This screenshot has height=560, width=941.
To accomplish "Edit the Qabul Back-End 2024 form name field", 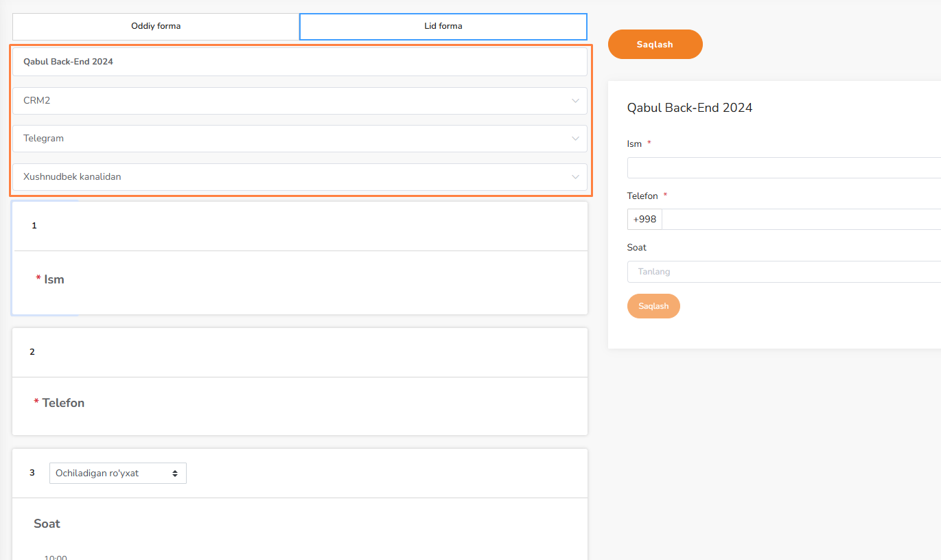I will pos(299,62).
